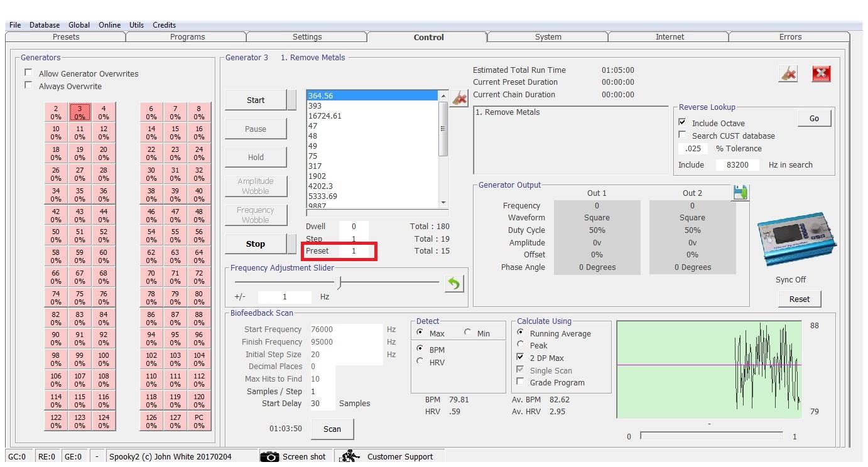868x467 pixels.
Task: Click the Start button
Action: pos(256,100)
